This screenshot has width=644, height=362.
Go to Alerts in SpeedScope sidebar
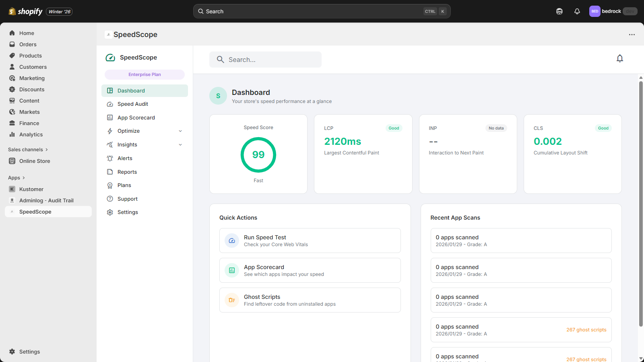coord(125,158)
